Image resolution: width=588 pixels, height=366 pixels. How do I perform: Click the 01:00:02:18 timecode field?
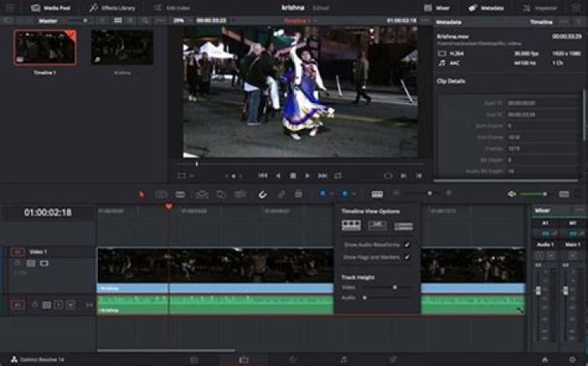click(47, 212)
